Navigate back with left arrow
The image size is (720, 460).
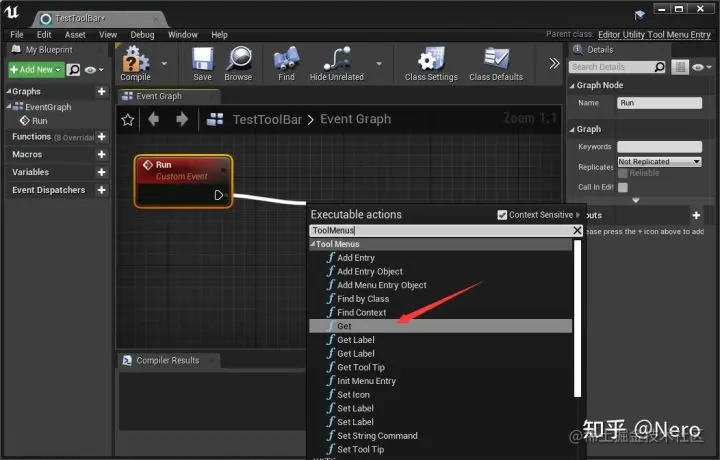(x=154, y=119)
